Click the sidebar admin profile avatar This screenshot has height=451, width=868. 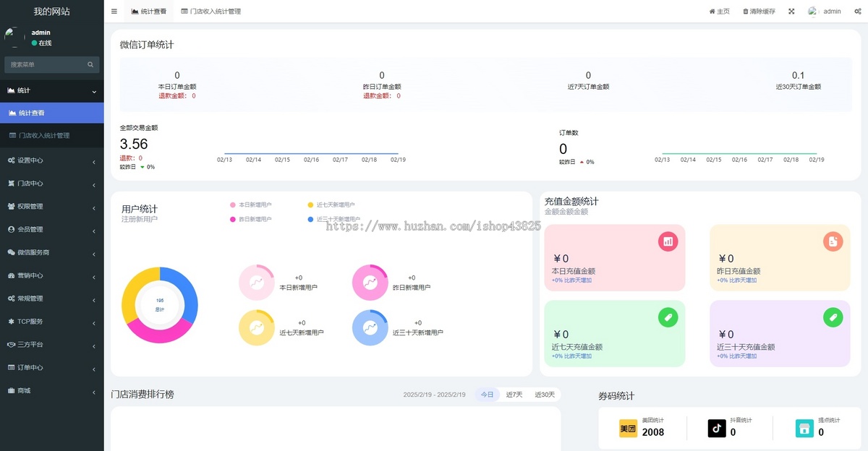[14, 38]
